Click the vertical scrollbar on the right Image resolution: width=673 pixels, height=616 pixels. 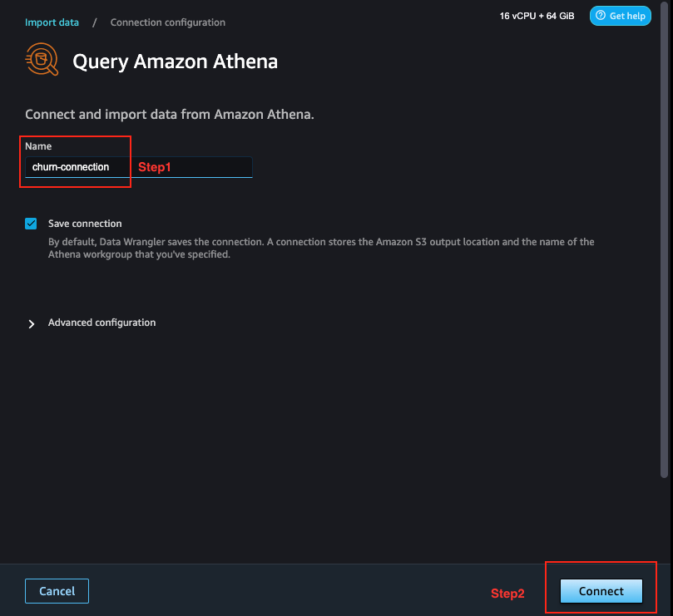point(664,240)
